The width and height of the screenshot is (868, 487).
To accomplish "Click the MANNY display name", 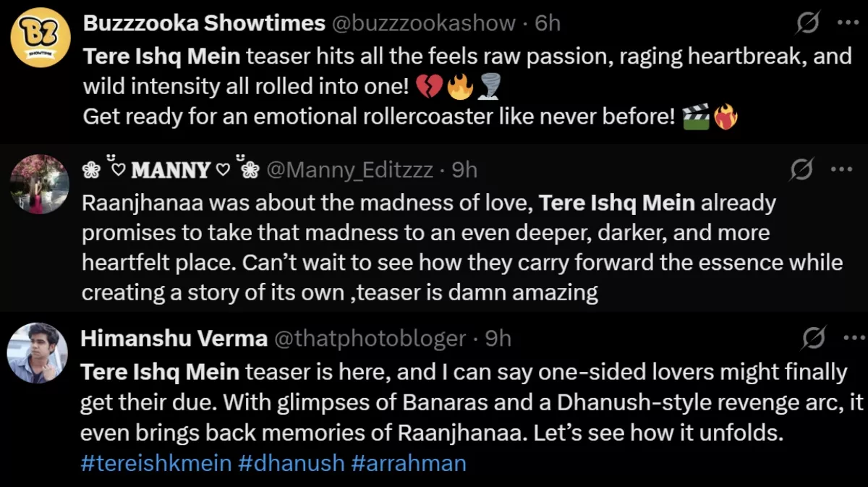I will coord(171,170).
